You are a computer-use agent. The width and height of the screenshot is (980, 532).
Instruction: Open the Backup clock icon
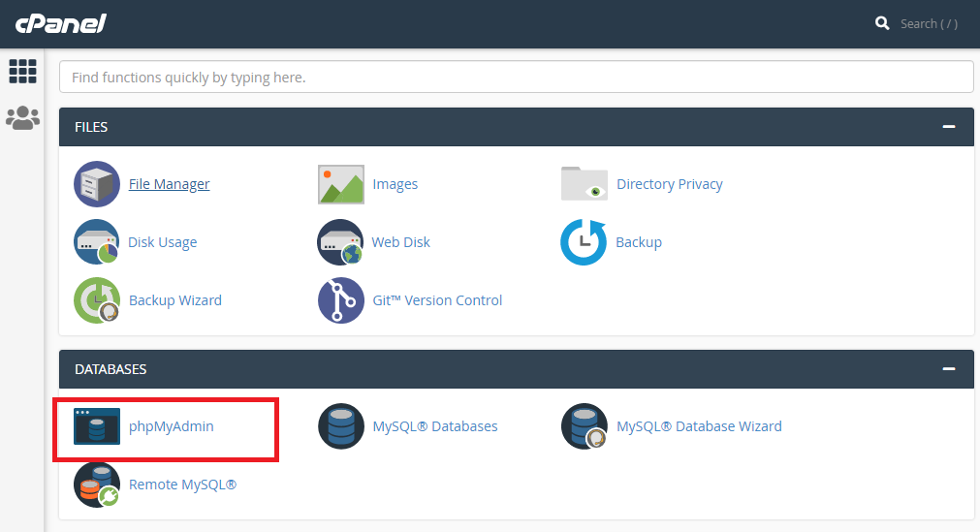tap(584, 242)
